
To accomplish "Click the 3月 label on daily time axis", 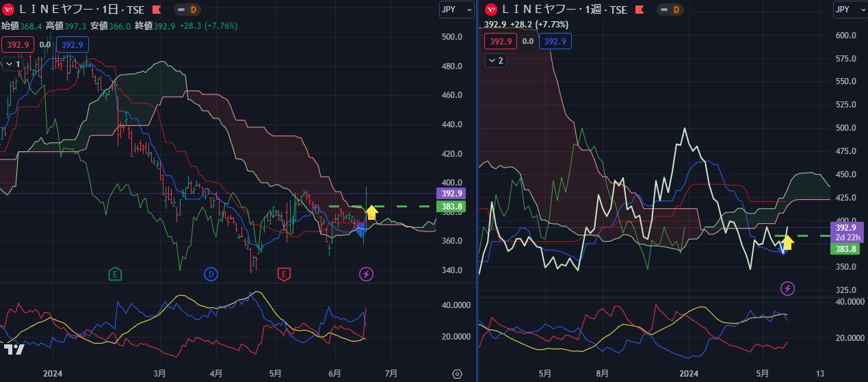I will (x=160, y=374).
